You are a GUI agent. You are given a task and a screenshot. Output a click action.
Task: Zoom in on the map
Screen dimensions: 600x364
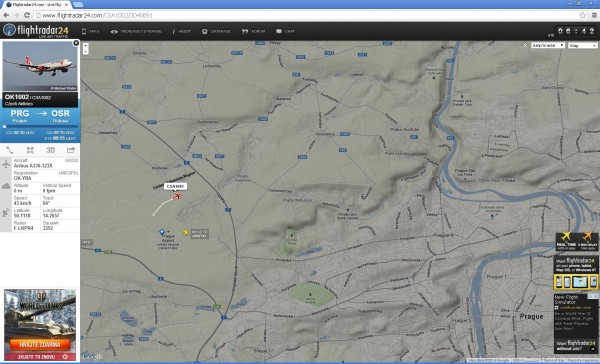[86, 46]
